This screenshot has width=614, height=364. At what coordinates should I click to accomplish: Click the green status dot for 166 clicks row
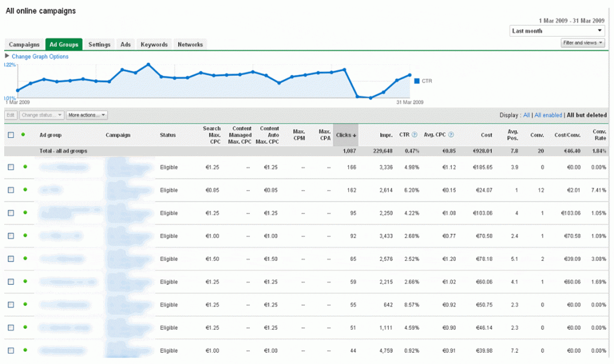(25, 167)
